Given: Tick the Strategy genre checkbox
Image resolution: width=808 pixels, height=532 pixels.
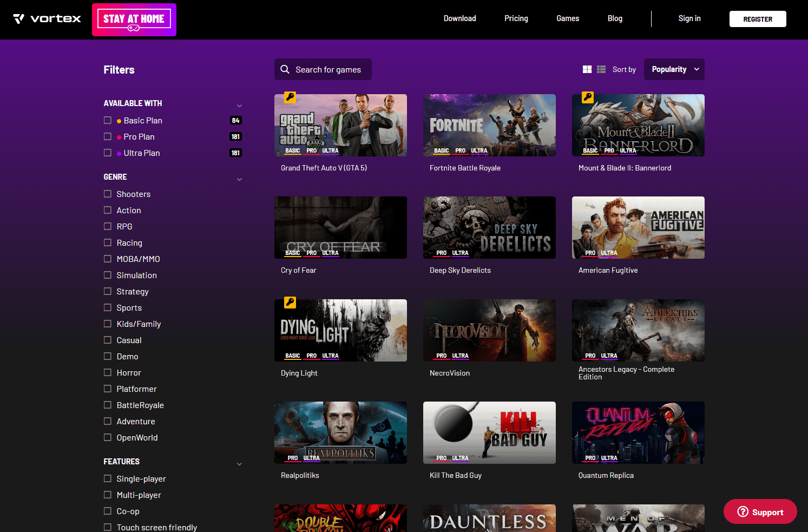Looking at the screenshot, I should point(108,291).
